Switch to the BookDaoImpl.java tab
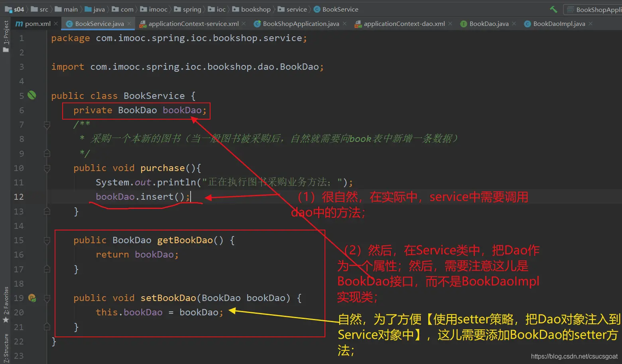The image size is (622, 364). click(559, 24)
